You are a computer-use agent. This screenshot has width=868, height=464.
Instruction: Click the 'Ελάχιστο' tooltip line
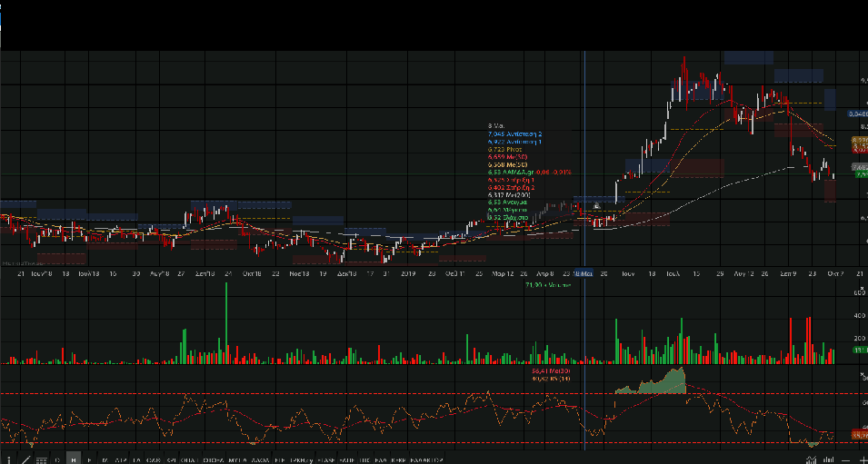click(x=508, y=218)
